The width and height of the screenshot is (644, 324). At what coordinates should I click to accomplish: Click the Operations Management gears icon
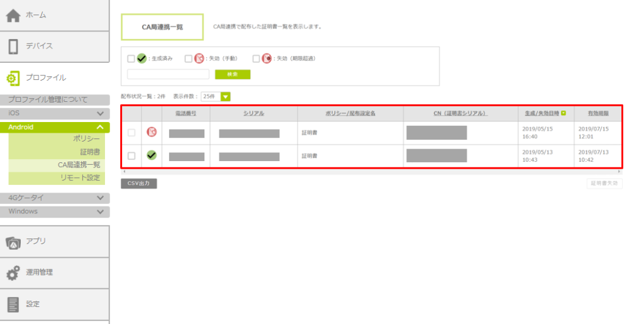(x=13, y=273)
